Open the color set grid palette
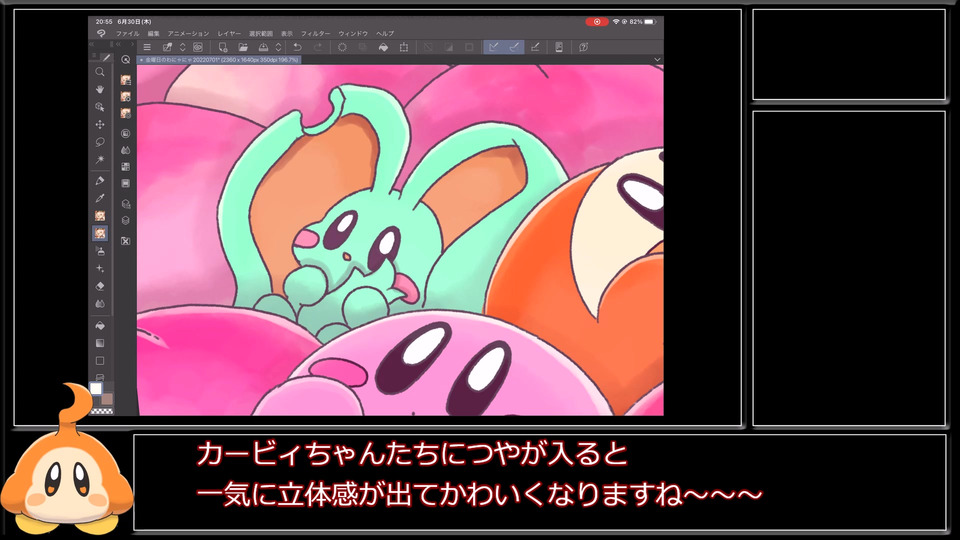The height and width of the screenshot is (540, 960). tap(126, 167)
